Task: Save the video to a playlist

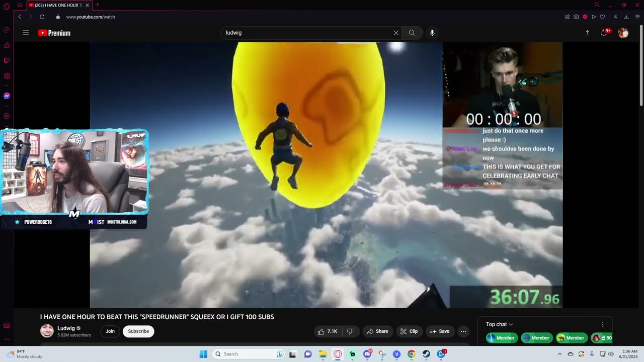Action: pyautogui.click(x=439, y=331)
